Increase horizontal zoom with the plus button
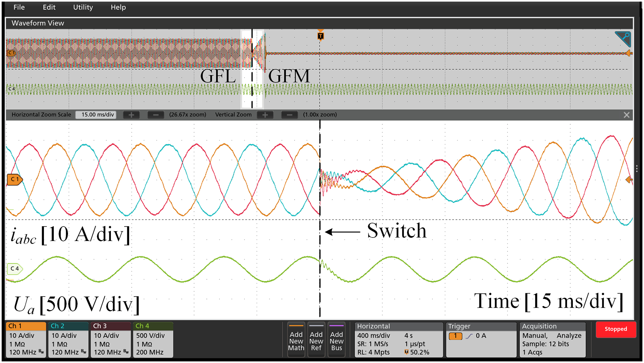The height and width of the screenshot is (363, 644). [x=131, y=115]
